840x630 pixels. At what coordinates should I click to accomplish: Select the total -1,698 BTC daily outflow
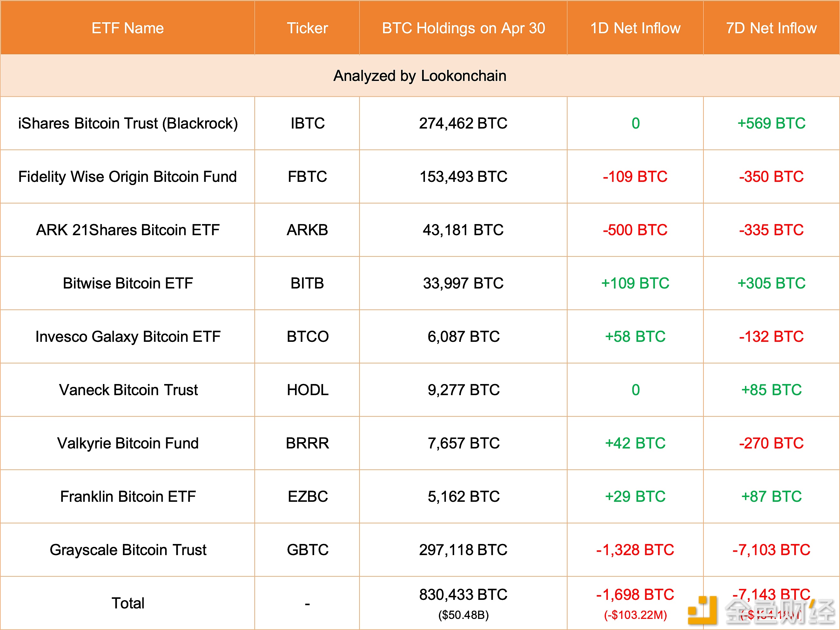[x=635, y=595]
